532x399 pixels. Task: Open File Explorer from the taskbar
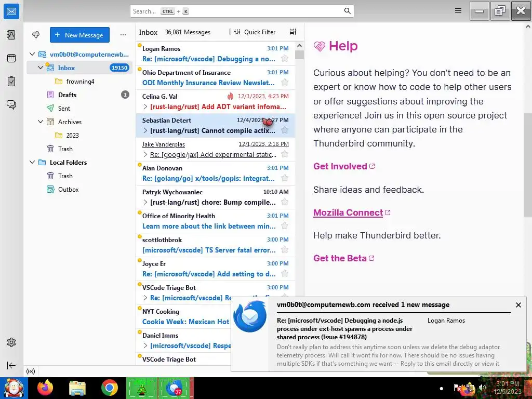[x=77, y=388]
